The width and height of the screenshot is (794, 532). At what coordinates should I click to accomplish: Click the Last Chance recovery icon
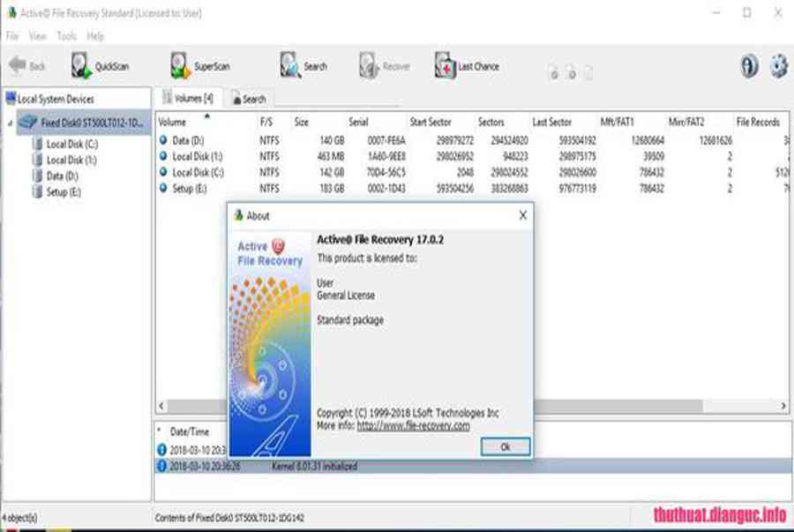pos(445,66)
